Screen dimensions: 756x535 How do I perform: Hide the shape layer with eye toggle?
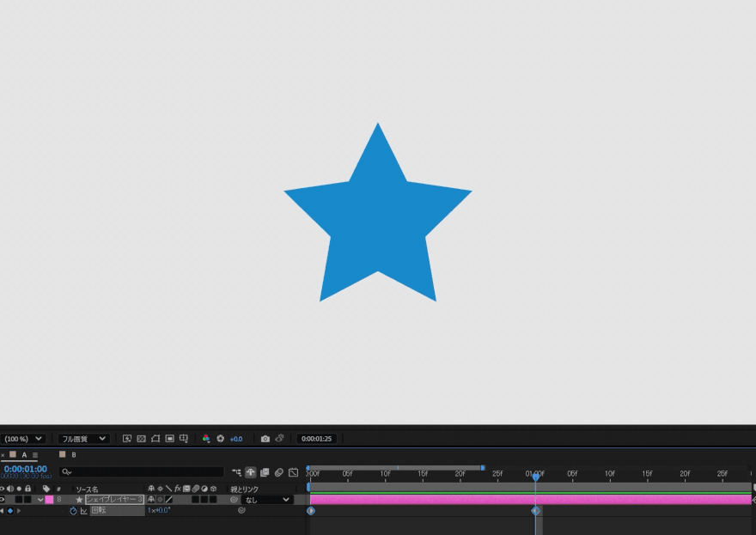tap(3, 499)
